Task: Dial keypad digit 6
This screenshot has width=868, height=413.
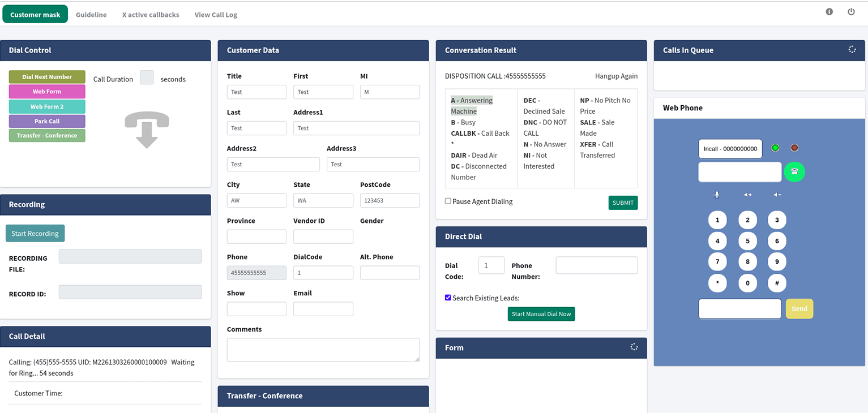Action: point(777,241)
